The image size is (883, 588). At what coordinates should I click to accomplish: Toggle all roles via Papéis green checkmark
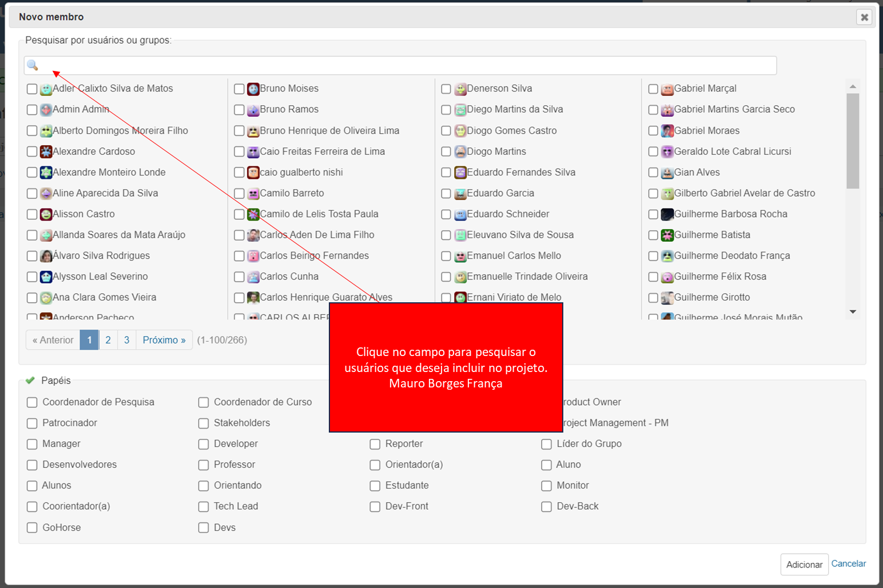[30, 381]
